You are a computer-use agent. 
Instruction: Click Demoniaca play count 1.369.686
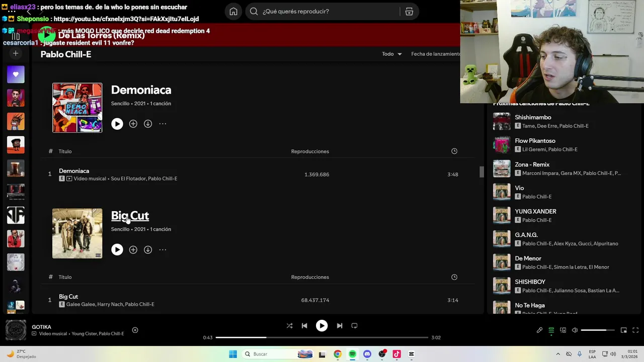pyautogui.click(x=316, y=174)
